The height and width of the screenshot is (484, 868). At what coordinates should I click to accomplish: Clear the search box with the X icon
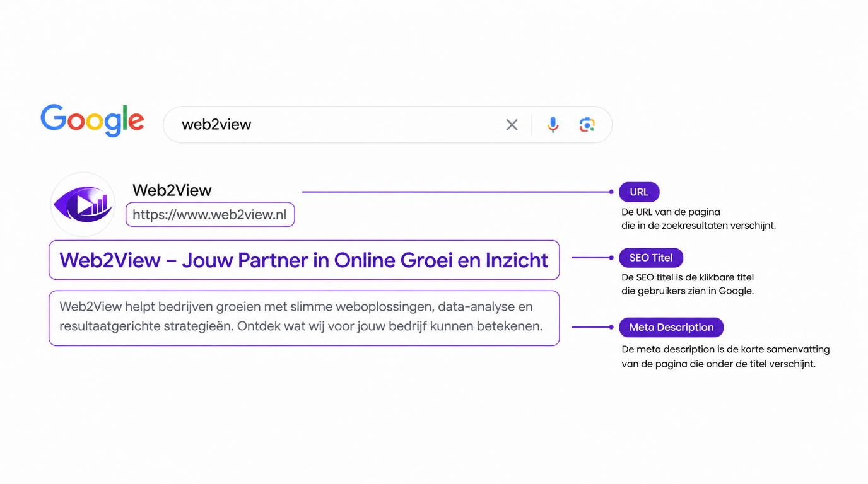tap(512, 125)
